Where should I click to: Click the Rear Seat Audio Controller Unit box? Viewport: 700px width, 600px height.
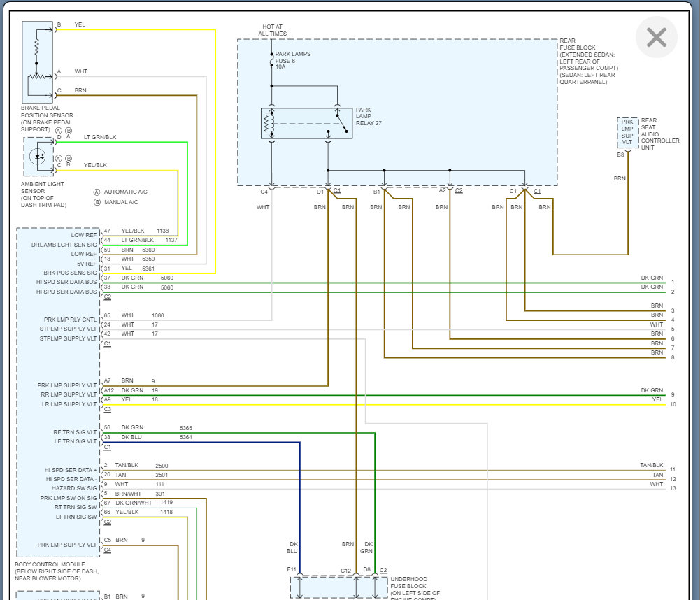coord(627,133)
